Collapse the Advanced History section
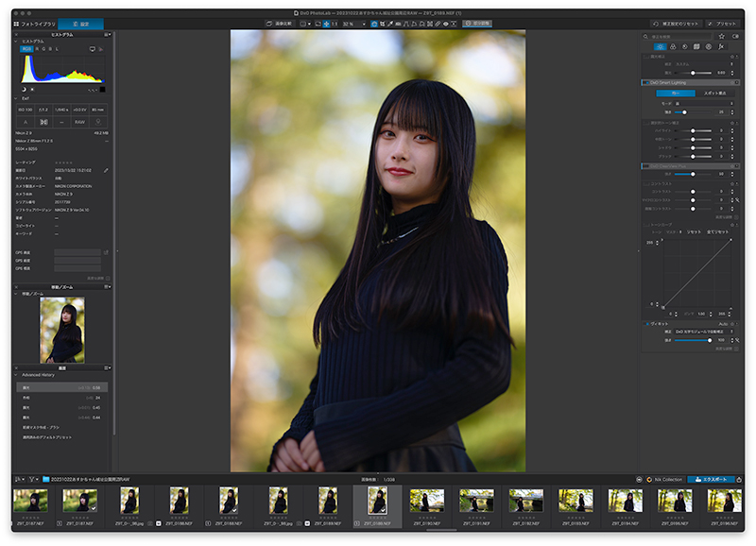756x546 pixels. pos(16,375)
